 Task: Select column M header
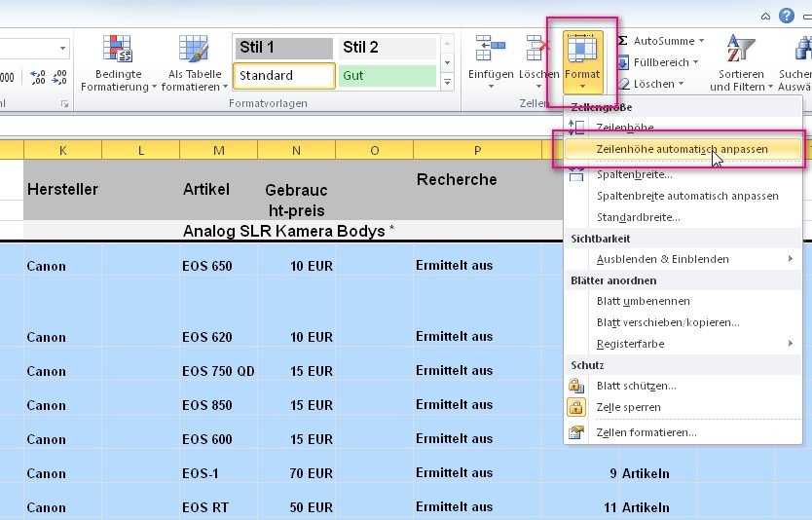pyautogui.click(x=218, y=150)
